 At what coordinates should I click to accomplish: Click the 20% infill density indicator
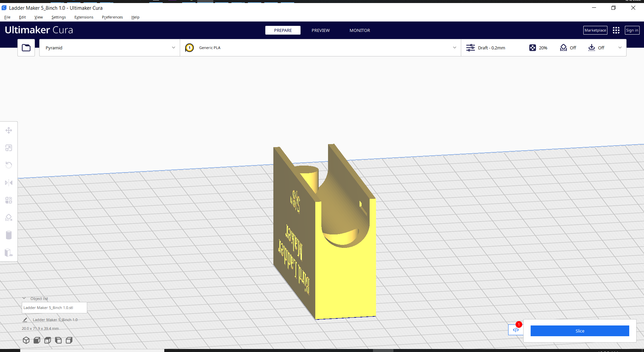point(538,48)
